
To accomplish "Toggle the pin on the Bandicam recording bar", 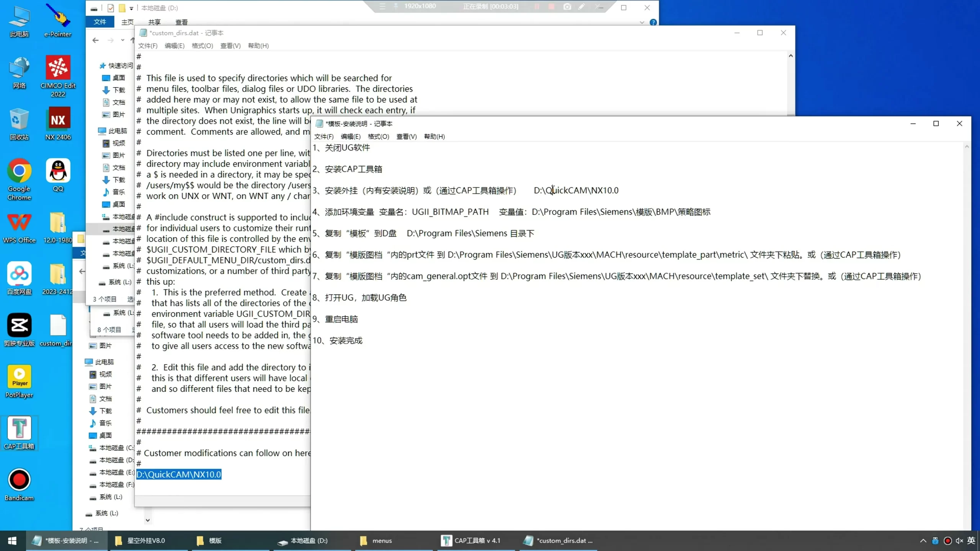I will pos(395,7).
